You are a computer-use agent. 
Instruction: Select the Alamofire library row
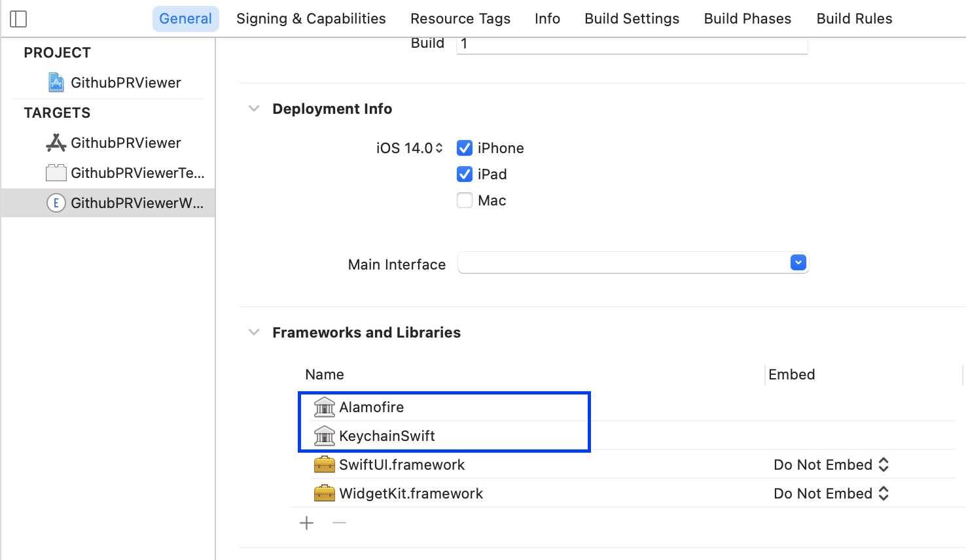622,407
